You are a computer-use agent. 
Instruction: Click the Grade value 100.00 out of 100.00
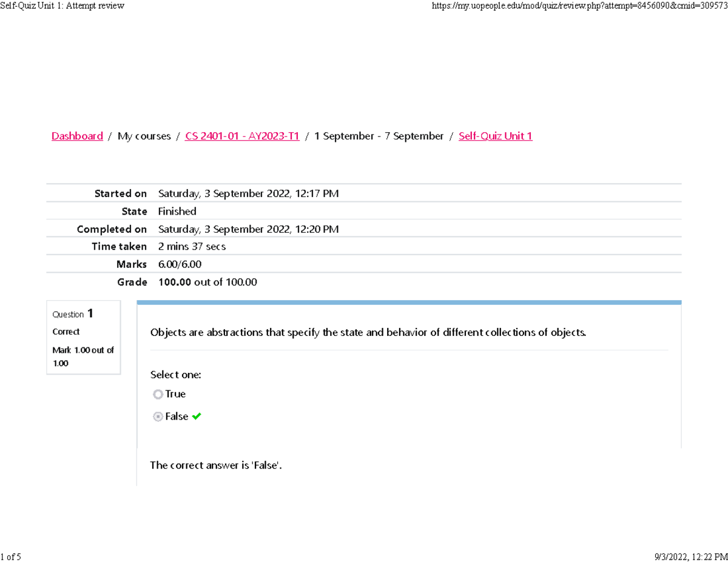pos(207,282)
